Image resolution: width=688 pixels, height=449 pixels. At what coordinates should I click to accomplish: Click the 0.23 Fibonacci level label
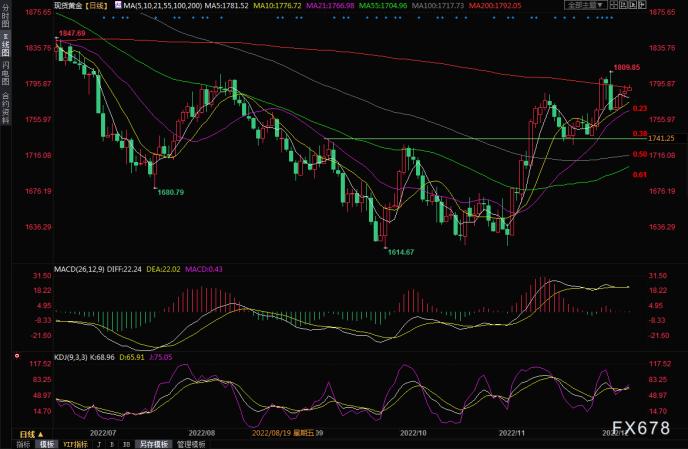pyautogui.click(x=640, y=108)
